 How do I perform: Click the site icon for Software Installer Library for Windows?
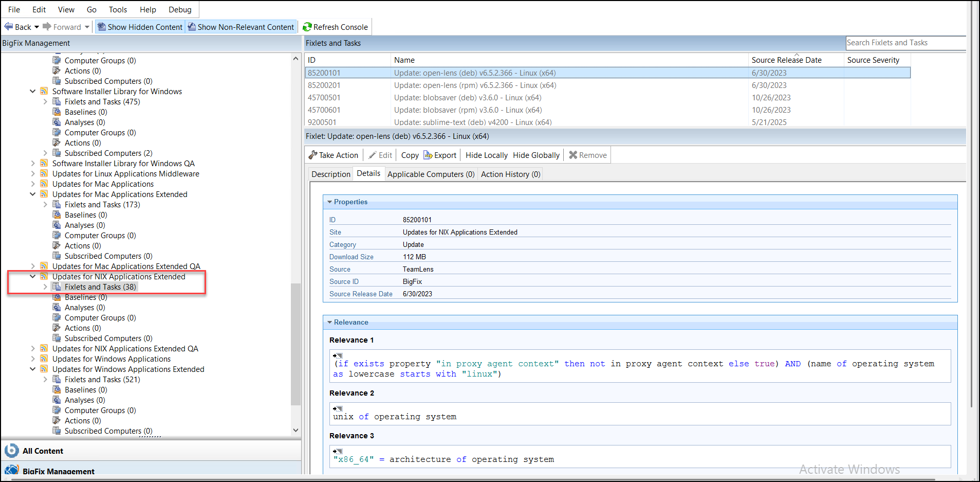(44, 91)
